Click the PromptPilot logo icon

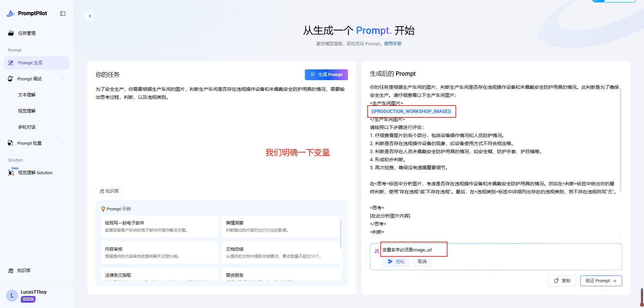(11, 13)
